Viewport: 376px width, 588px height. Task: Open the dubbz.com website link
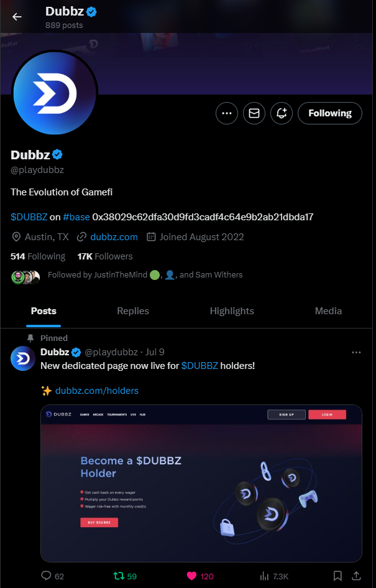point(114,237)
